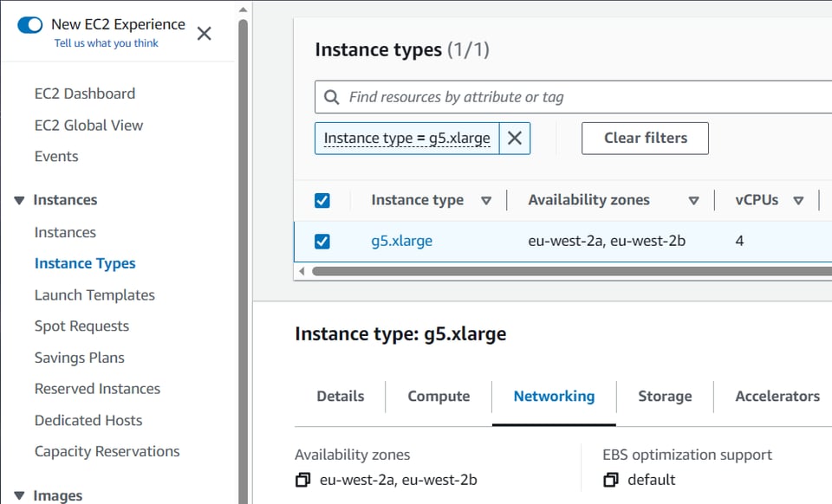Copy EBS optimization support value icon

click(611, 480)
